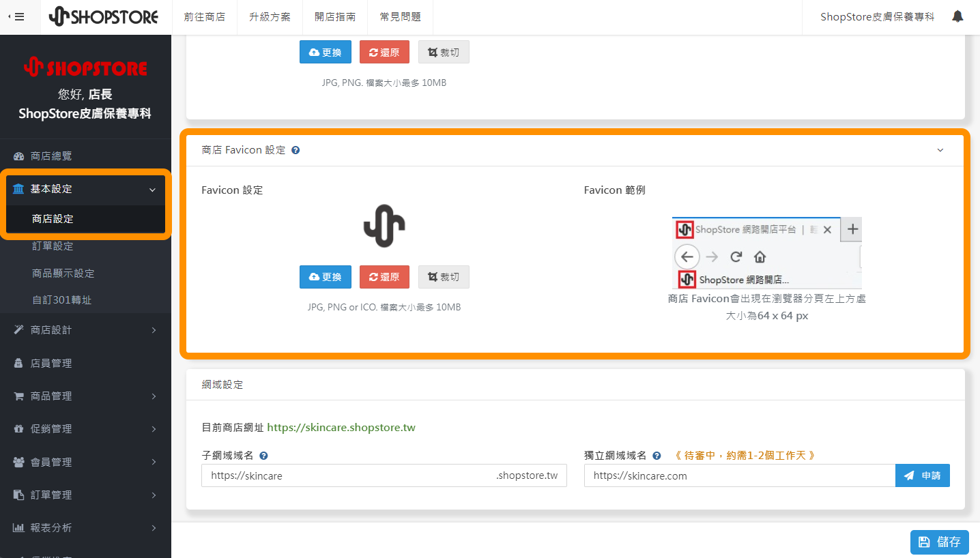
Task: Open 商店總覽 in the sidebar
Action: click(85, 156)
